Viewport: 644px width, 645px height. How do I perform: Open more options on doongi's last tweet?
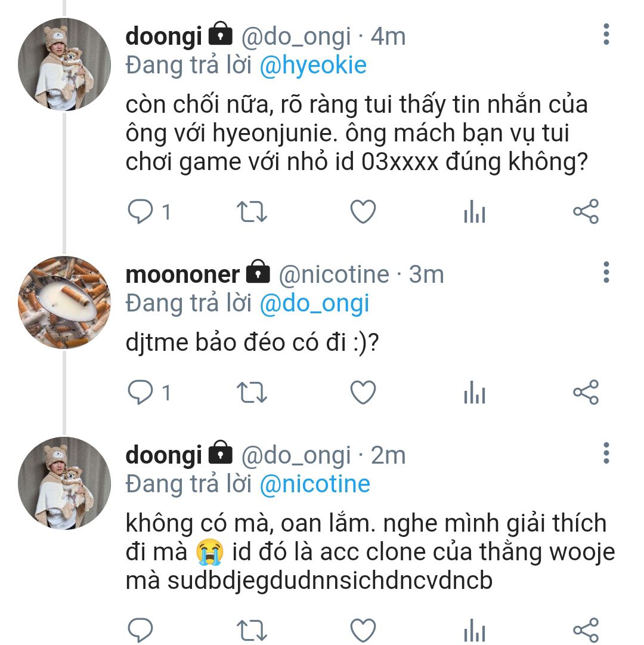click(606, 453)
